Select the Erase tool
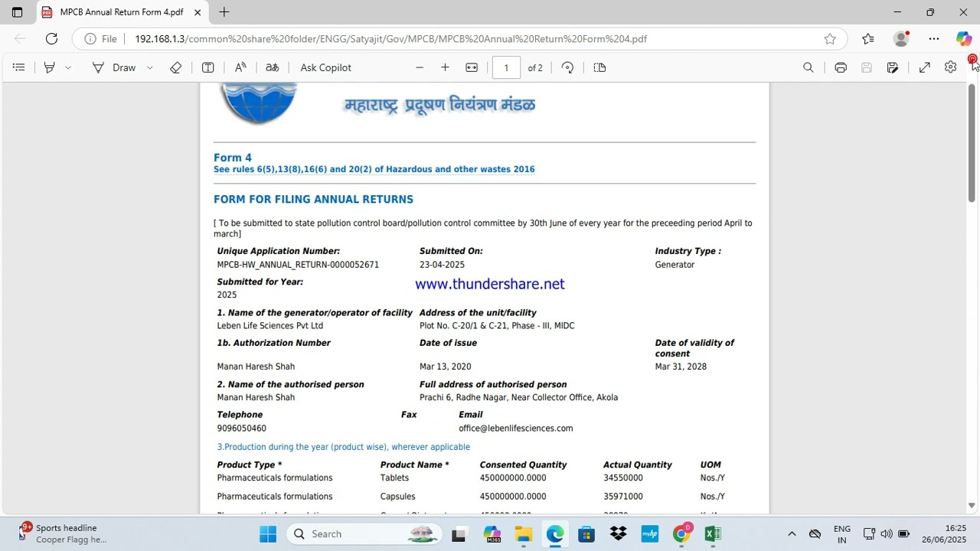Image resolution: width=980 pixels, height=551 pixels. click(x=176, y=67)
